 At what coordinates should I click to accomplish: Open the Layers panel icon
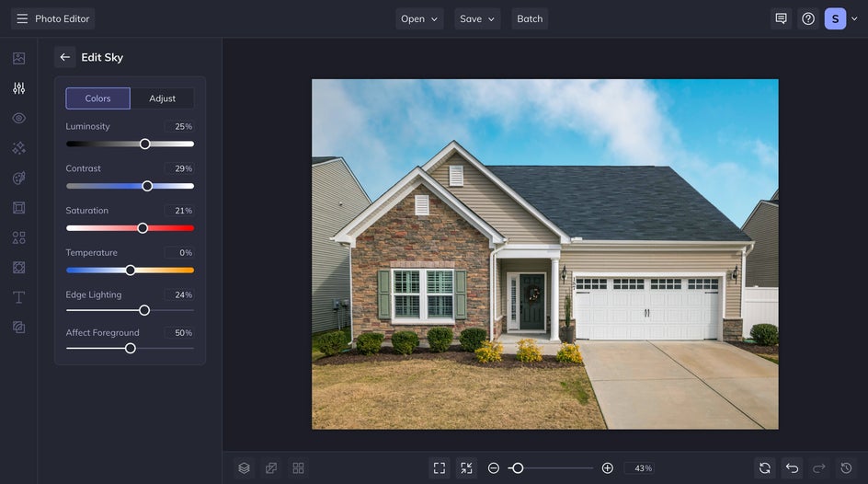click(x=245, y=468)
